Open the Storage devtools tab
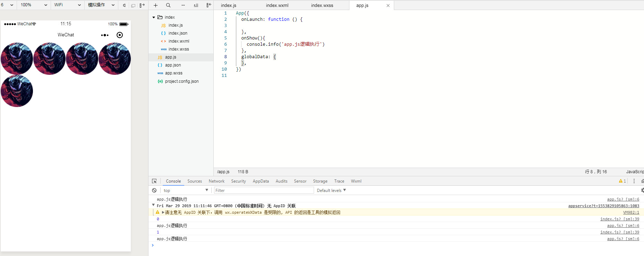The height and width of the screenshot is (256, 644). 320,181
